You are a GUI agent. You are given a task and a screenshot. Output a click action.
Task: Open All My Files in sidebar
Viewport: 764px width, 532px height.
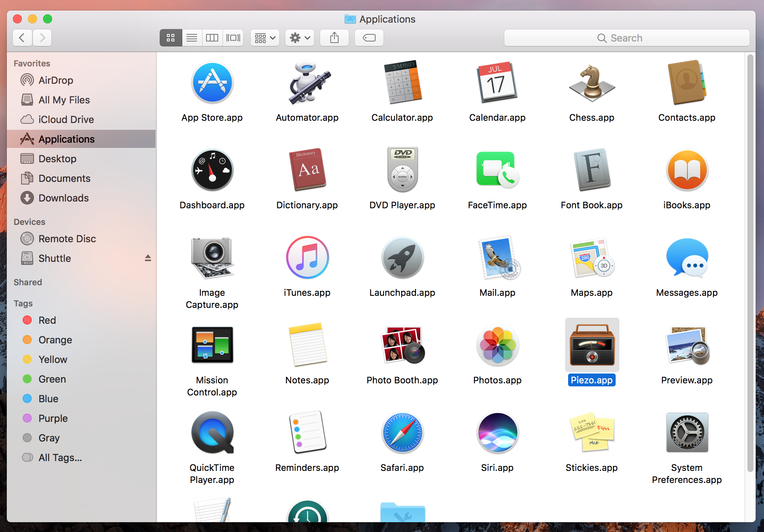pos(81,100)
